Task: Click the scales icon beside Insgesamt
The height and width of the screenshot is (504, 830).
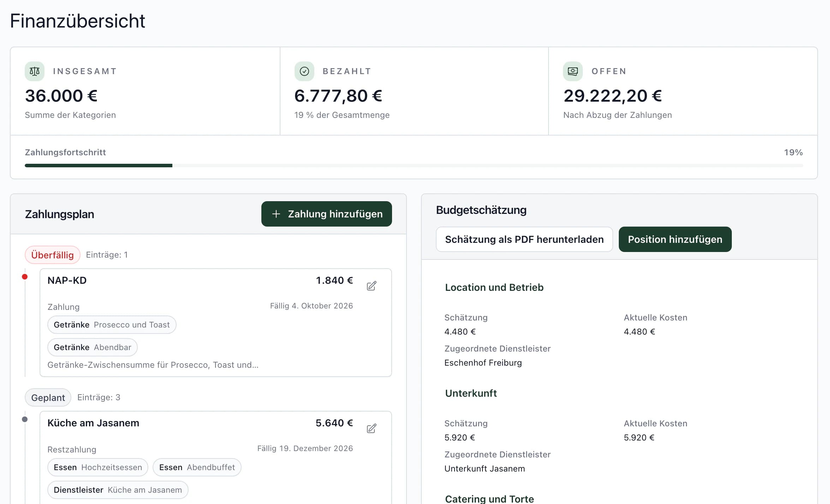Action: 35,71
